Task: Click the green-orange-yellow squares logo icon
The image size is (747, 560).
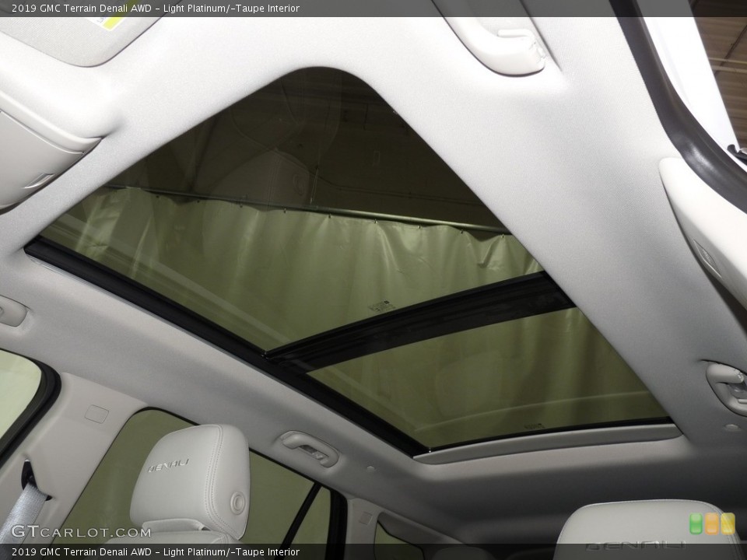Action: 712,523
